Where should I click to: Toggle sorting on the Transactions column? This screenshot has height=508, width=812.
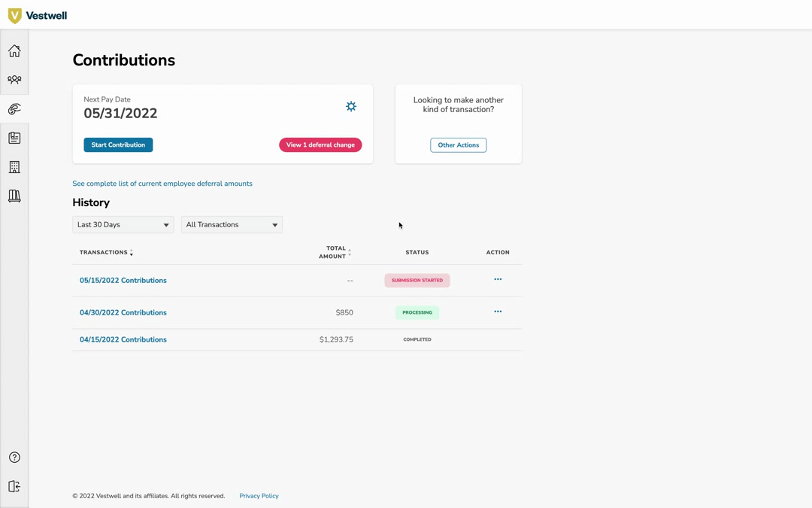point(132,252)
